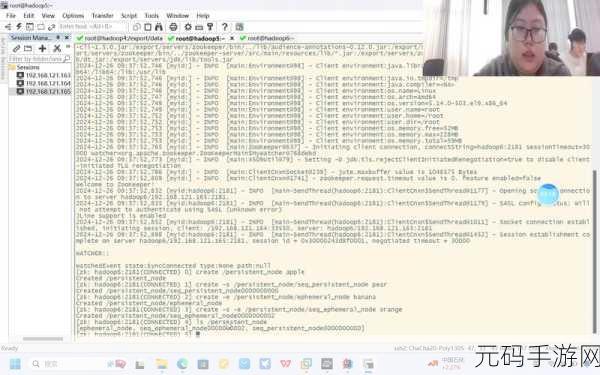Click the 'Welcome to ZooKeeper!' line

coord(114,184)
